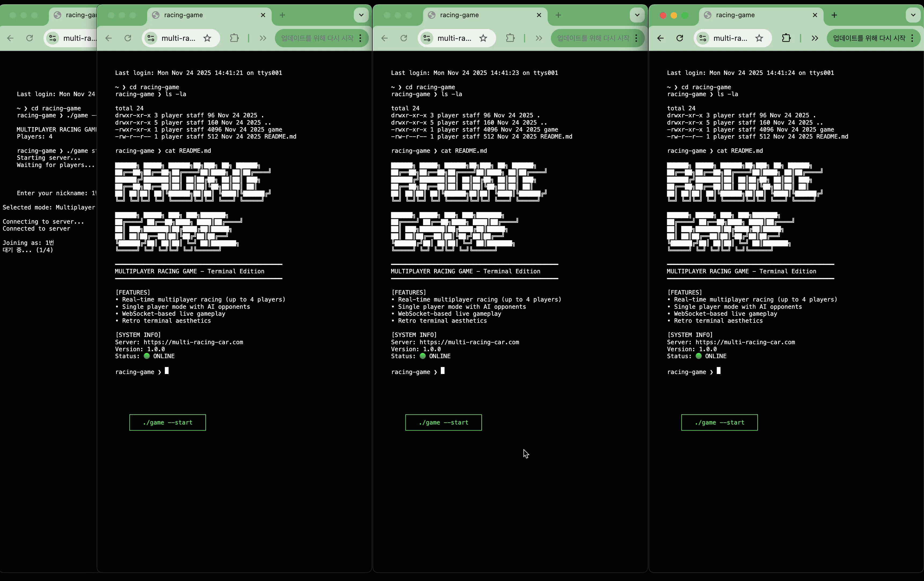Viewport: 924px width, 581px height.
Task: Click 업데이트를 위해 다시 시작 button in rightmost window
Action: (869, 38)
